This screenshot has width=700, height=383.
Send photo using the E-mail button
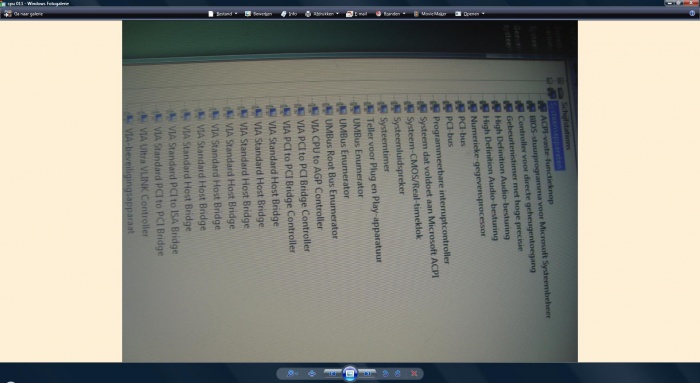tap(357, 14)
